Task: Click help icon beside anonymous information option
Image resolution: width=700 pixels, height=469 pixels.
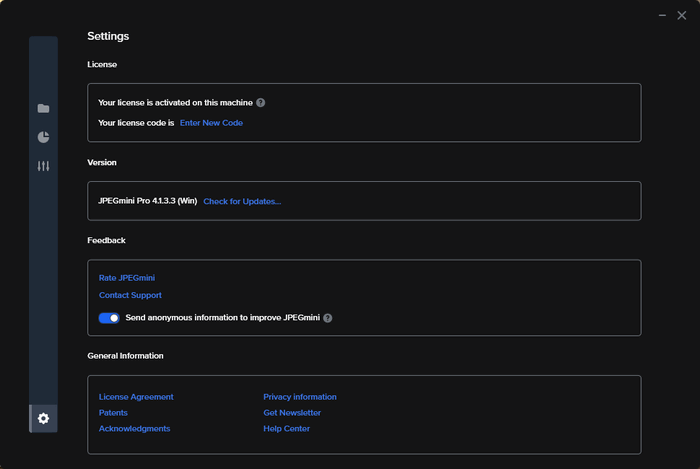Action: [328, 318]
